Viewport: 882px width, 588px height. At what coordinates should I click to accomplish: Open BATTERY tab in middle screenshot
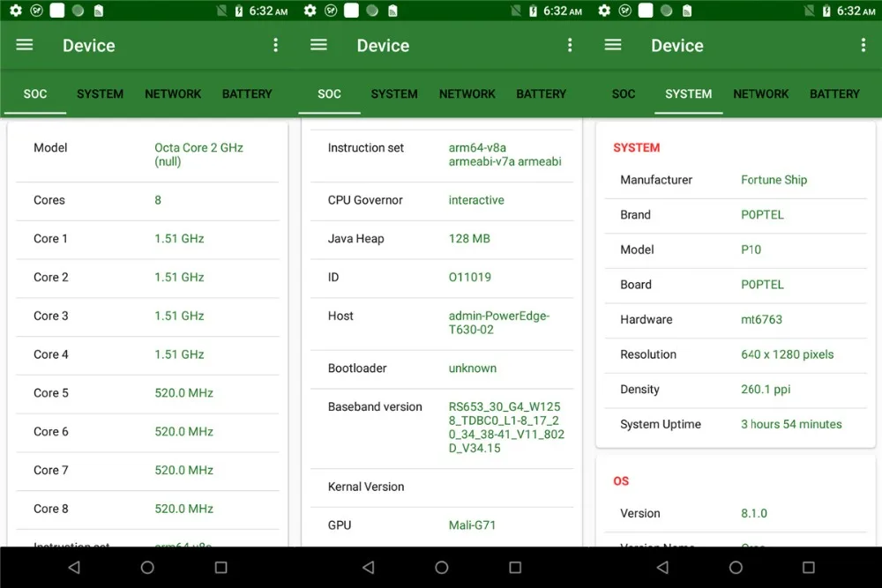coord(542,93)
